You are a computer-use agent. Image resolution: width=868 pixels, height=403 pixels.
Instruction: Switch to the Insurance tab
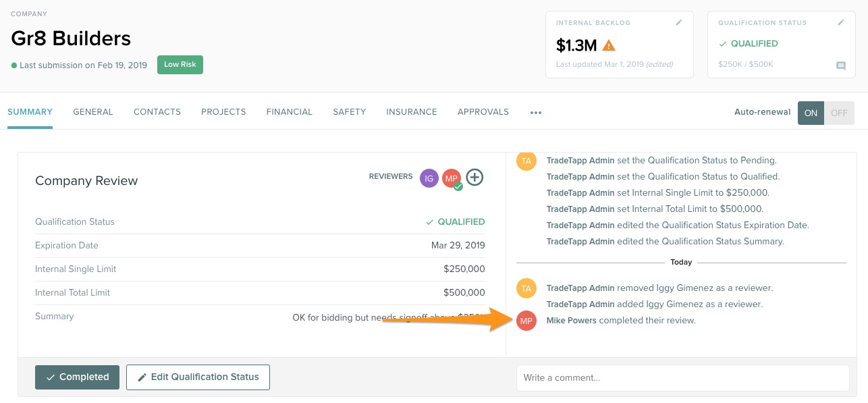coord(411,112)
